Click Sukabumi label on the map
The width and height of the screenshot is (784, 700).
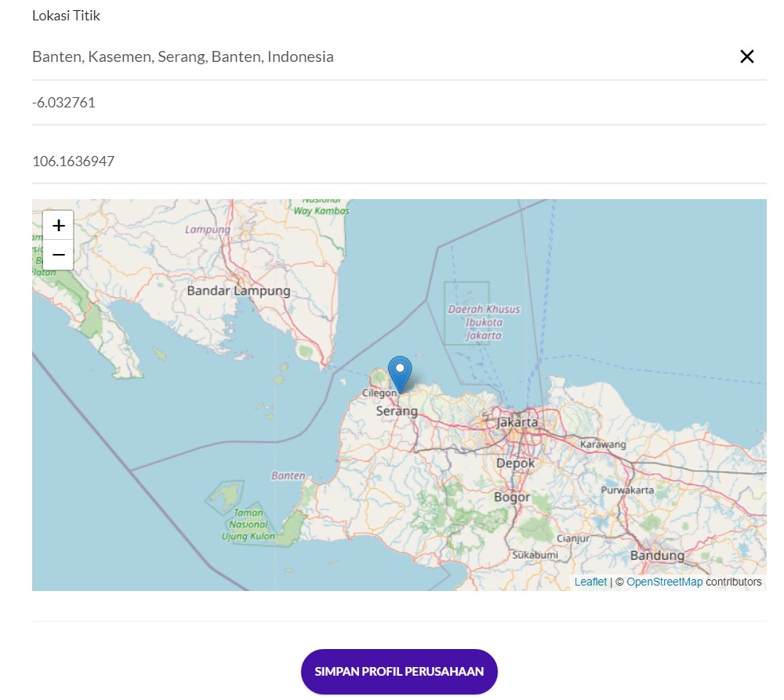coord(535,555)
